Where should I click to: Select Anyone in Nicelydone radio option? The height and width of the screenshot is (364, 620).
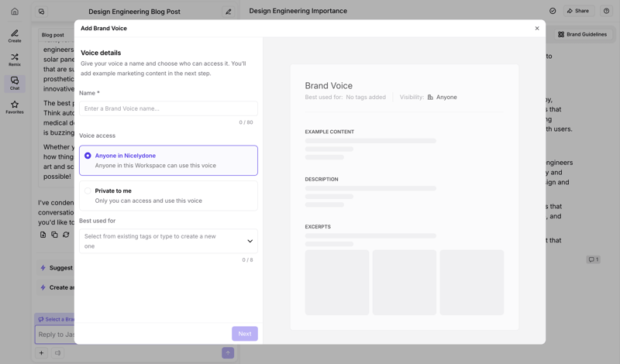click(168, 160)
